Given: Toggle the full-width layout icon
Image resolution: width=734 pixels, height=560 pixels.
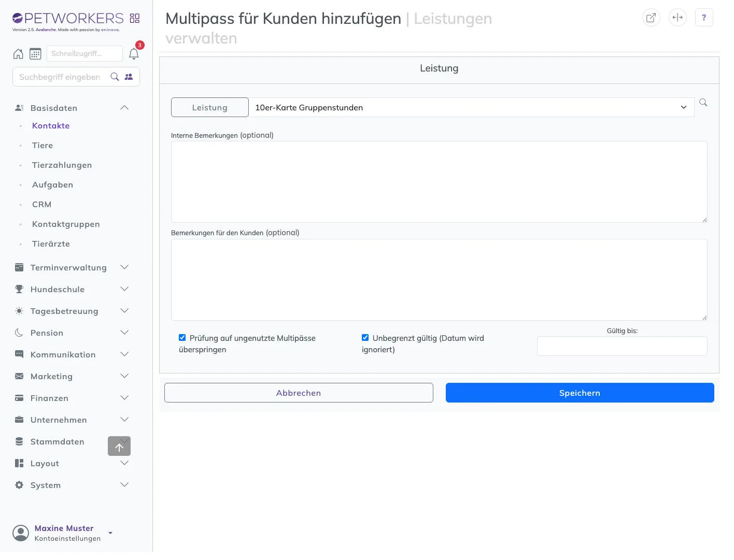Looking at the screenshot, I should (677, 18).
